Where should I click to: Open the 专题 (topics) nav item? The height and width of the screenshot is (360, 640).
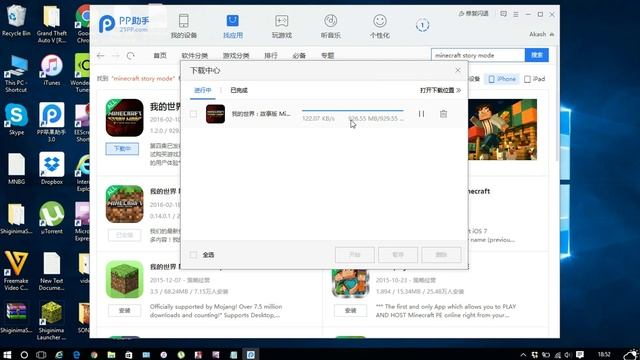[327, 56]
